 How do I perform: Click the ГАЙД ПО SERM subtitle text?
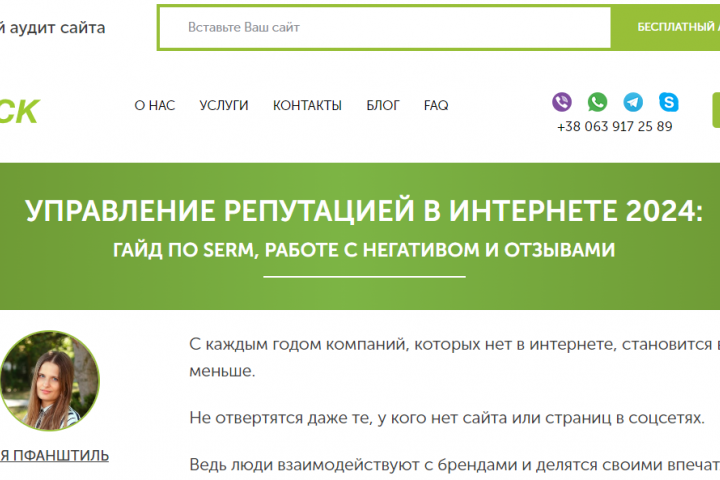point(364,250)
